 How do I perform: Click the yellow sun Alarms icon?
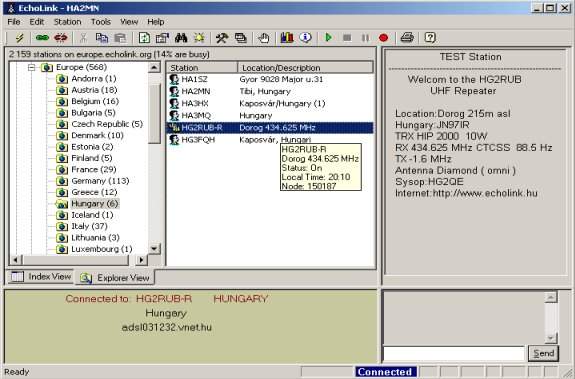pyautogui.click(x=199, y=37)
